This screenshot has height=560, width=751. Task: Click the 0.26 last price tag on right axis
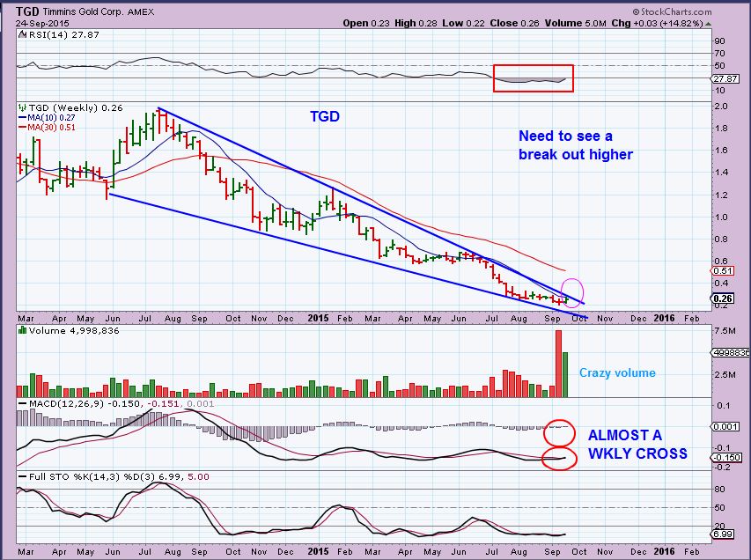(723, 298)
